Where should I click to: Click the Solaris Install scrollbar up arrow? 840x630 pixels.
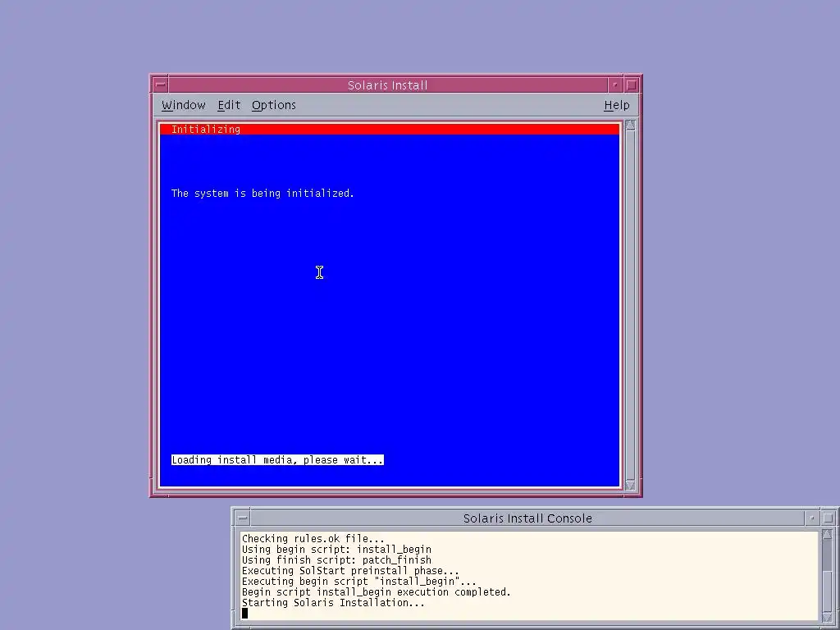coord(630,126)
